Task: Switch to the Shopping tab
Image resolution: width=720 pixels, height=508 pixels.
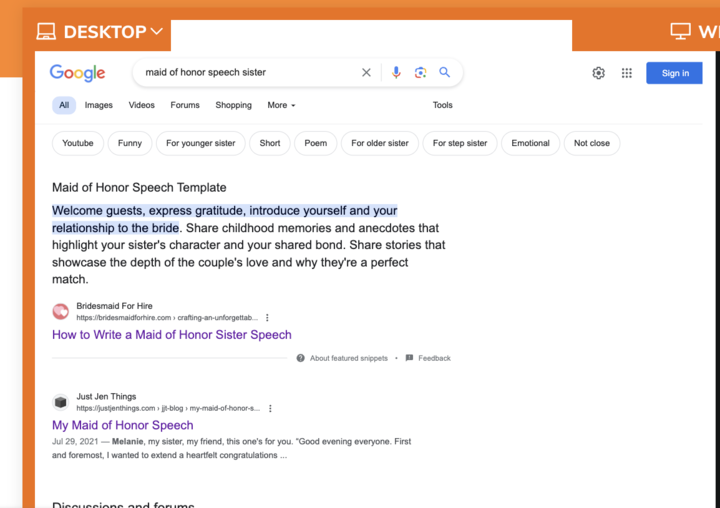Action: click(x=233, y=105)
